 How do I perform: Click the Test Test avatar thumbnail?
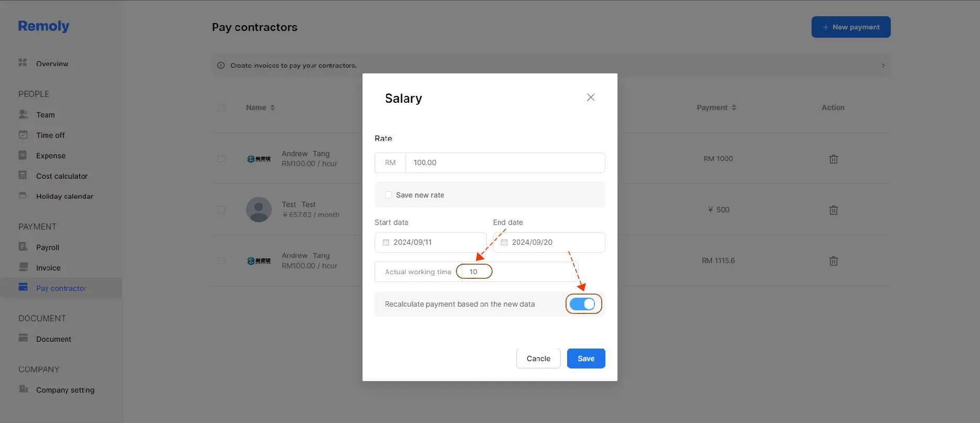(259, 210)
